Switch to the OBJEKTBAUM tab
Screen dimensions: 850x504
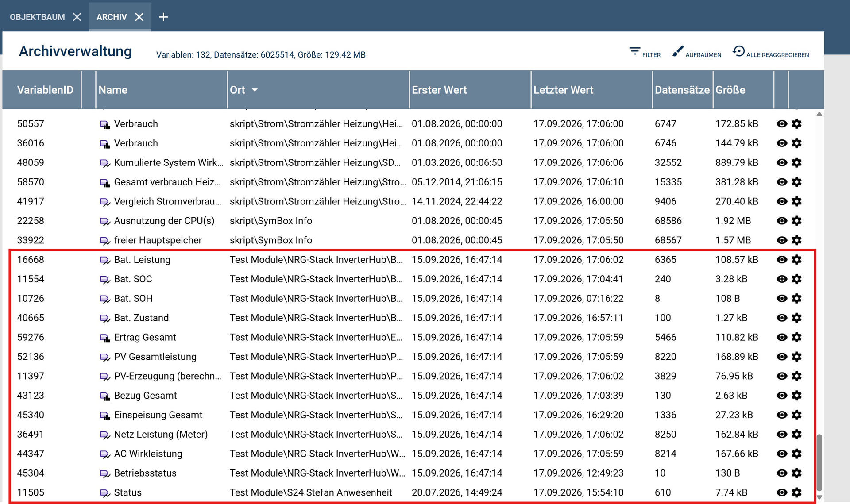37,17
